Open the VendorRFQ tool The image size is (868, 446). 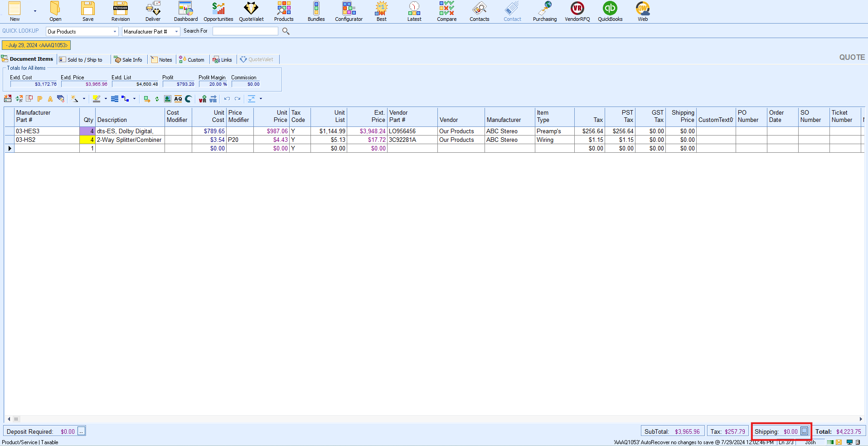tap(577, 11)
